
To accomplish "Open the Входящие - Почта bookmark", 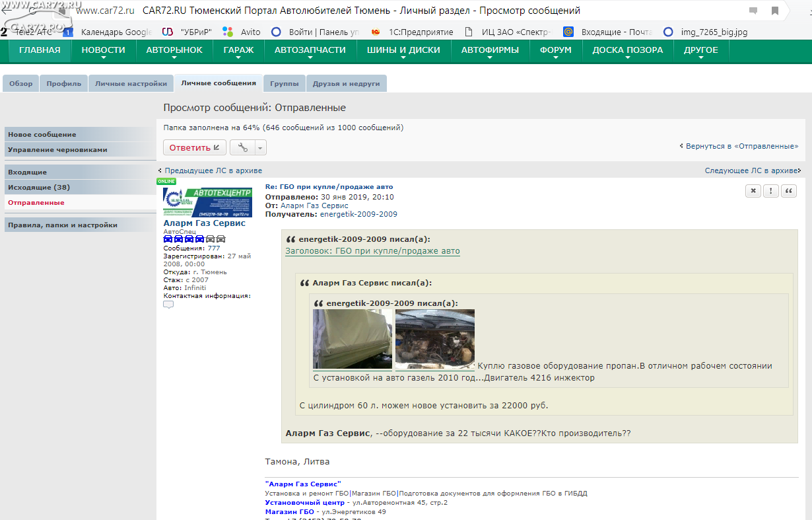I will [x=608, y=32].
